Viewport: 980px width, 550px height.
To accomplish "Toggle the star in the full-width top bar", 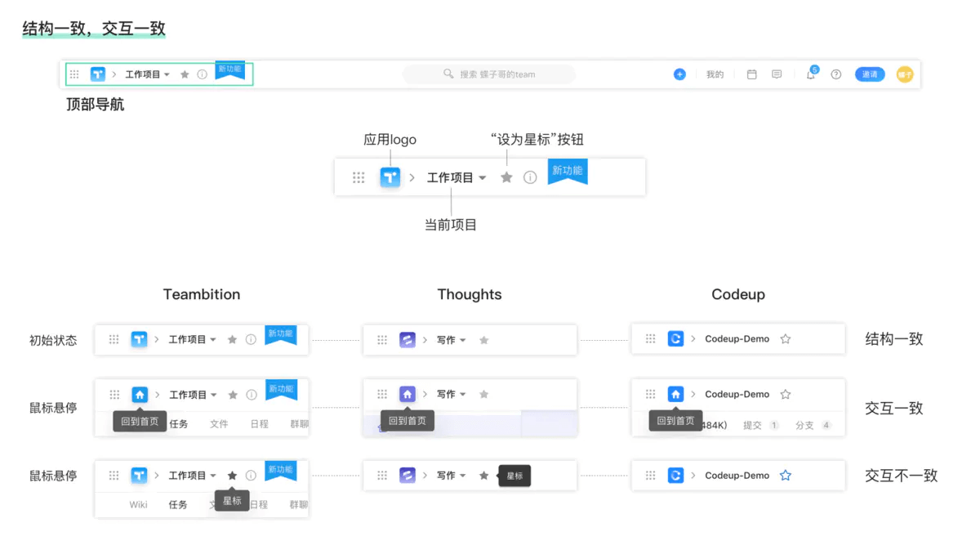I will [185, 74].
